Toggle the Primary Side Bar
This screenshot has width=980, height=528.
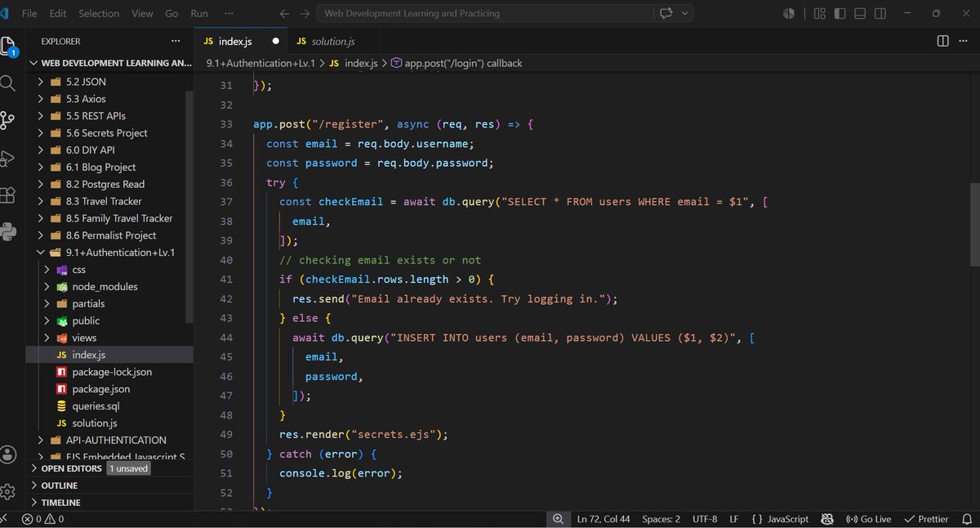[839, 13]
